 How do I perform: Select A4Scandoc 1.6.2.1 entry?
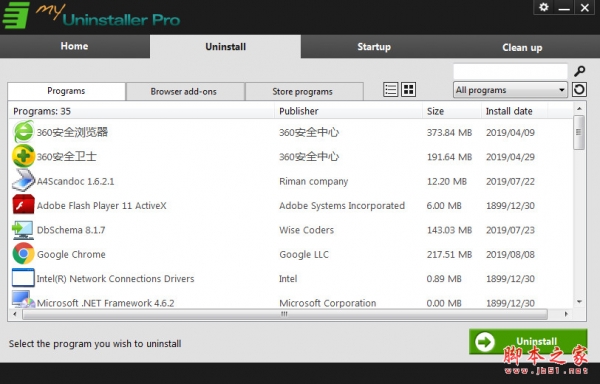click(75, 181)
